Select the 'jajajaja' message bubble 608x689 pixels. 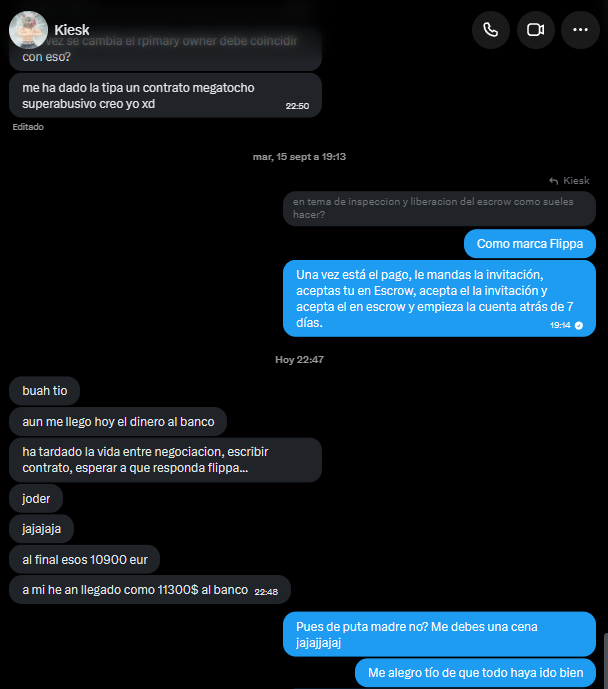point(41,529)
